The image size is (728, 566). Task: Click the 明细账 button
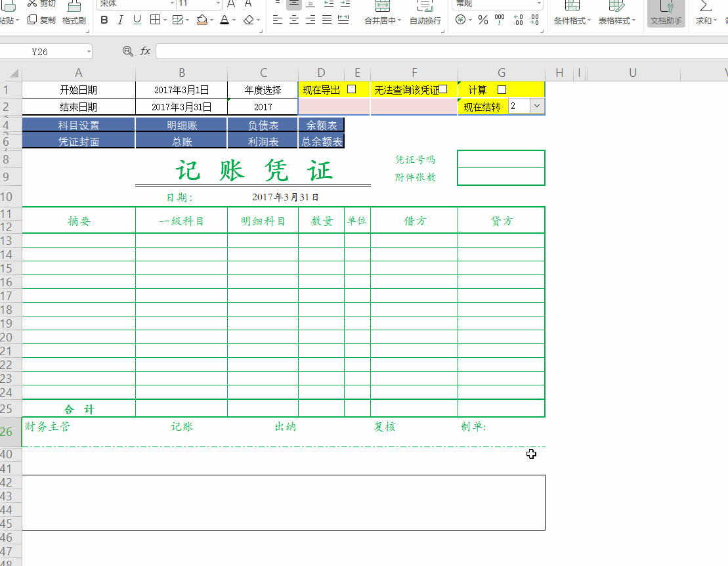182,125
